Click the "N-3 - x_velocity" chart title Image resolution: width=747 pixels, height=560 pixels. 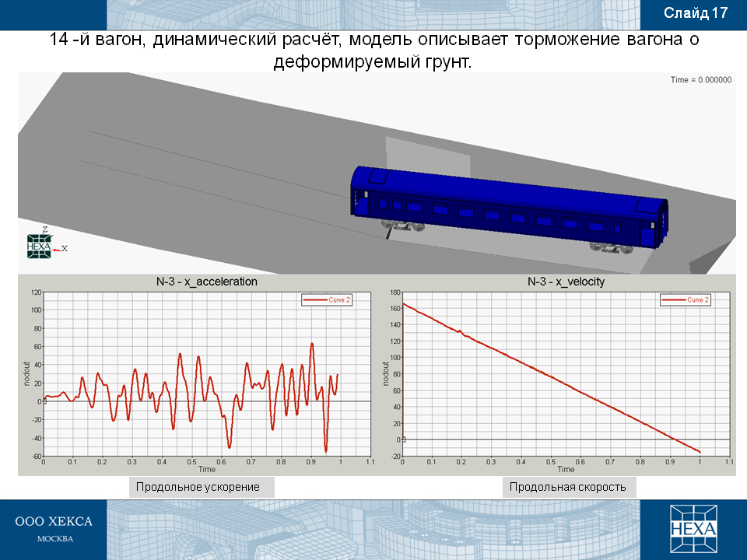[566, 282]
